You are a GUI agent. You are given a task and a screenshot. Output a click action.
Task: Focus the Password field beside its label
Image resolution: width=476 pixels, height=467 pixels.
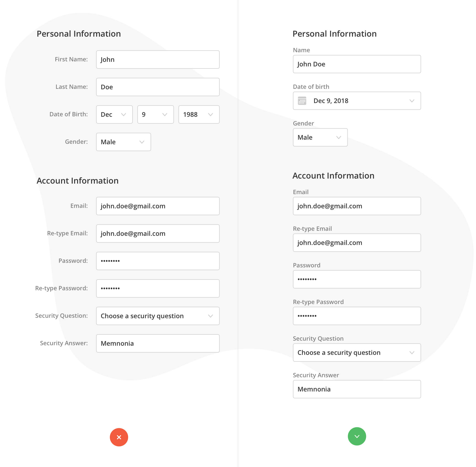click(x=158, y=261)
